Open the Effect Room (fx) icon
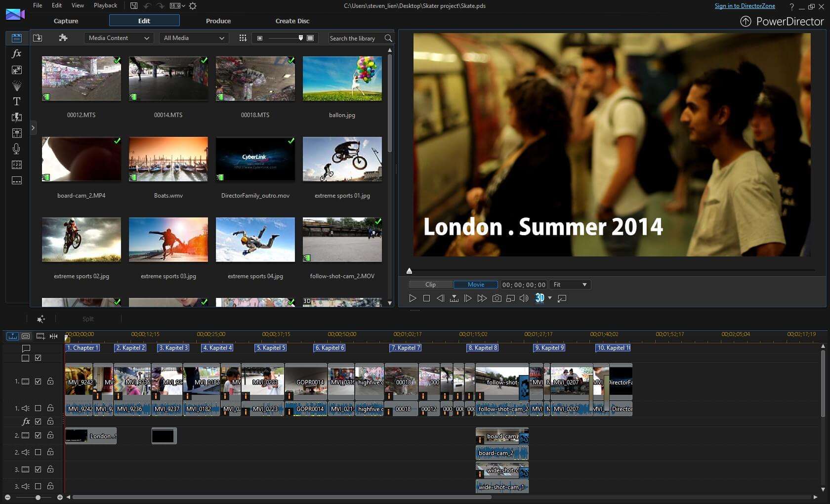This screenshot has width=830, height=504. point(16,54)
